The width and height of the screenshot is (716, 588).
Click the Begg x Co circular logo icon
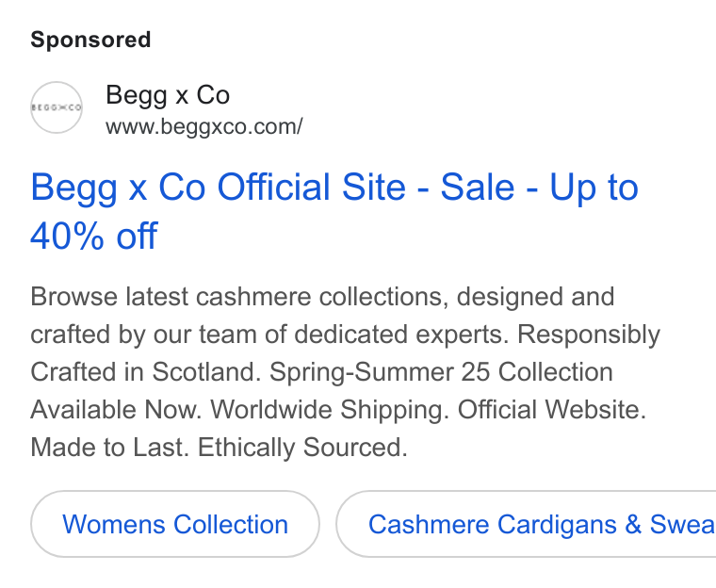pos(57,107)
